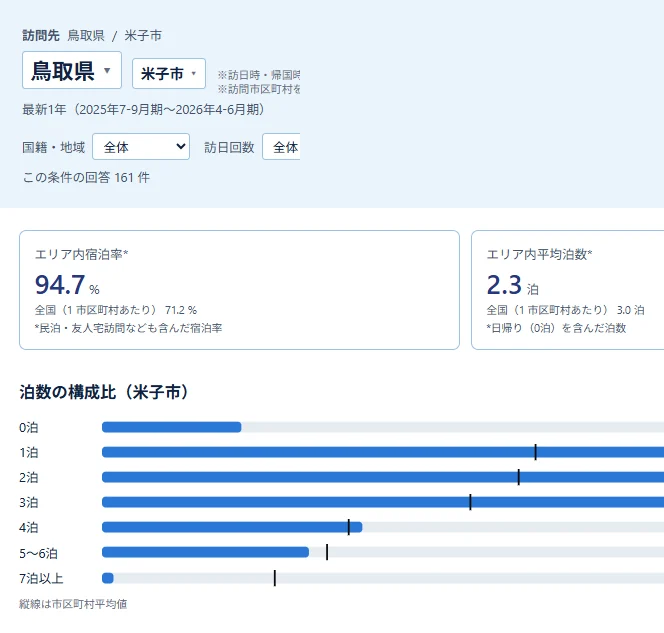
Task: Open the 訪日回数 全体 dropdown
Action: click(281, 147)
